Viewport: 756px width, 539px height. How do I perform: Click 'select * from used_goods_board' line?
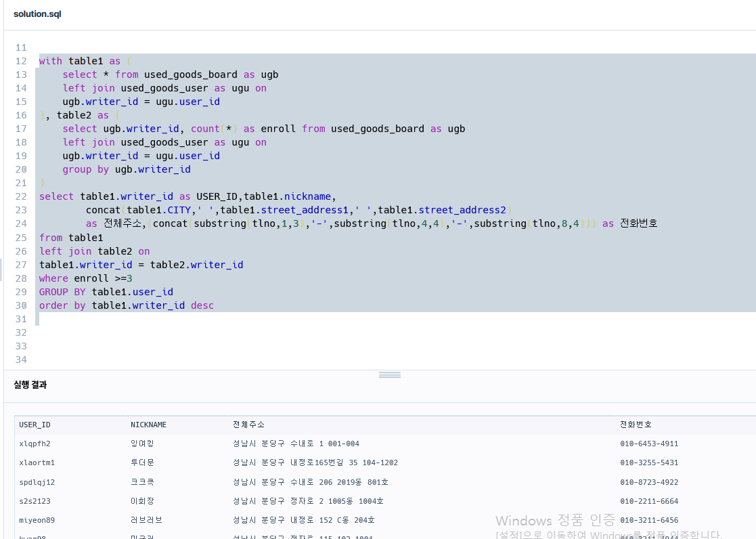click(x=170, y=74)
